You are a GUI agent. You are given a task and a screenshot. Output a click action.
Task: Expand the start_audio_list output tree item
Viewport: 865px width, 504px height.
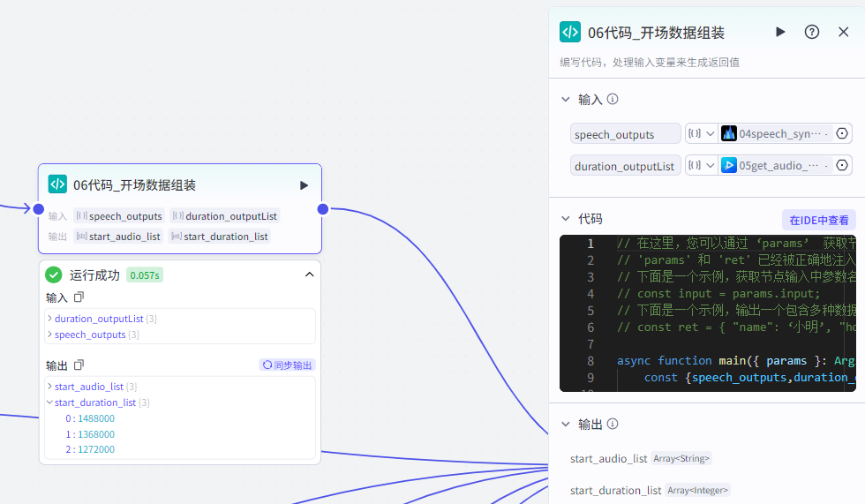(49, 387)
